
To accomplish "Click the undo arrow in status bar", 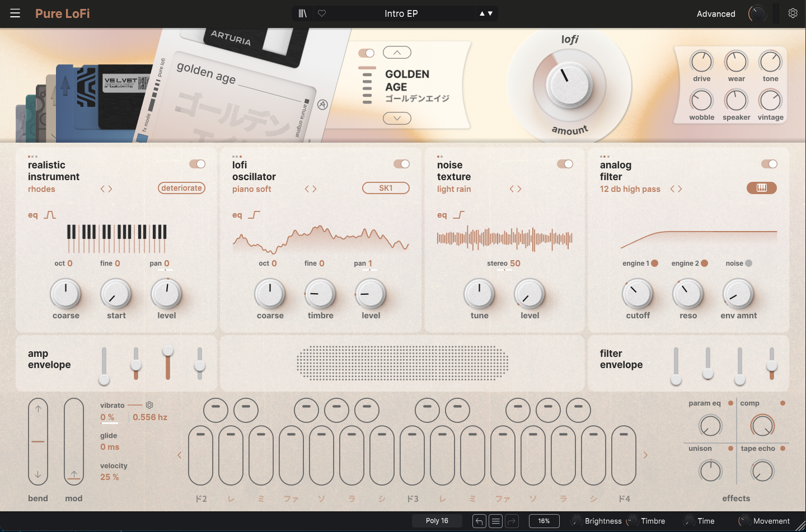I will pos(479,521).
